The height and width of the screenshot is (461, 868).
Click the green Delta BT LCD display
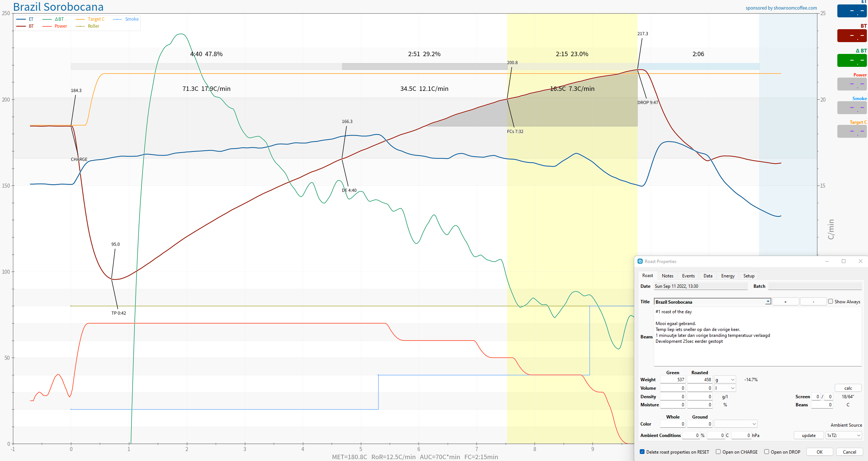[x=852, y=60]
